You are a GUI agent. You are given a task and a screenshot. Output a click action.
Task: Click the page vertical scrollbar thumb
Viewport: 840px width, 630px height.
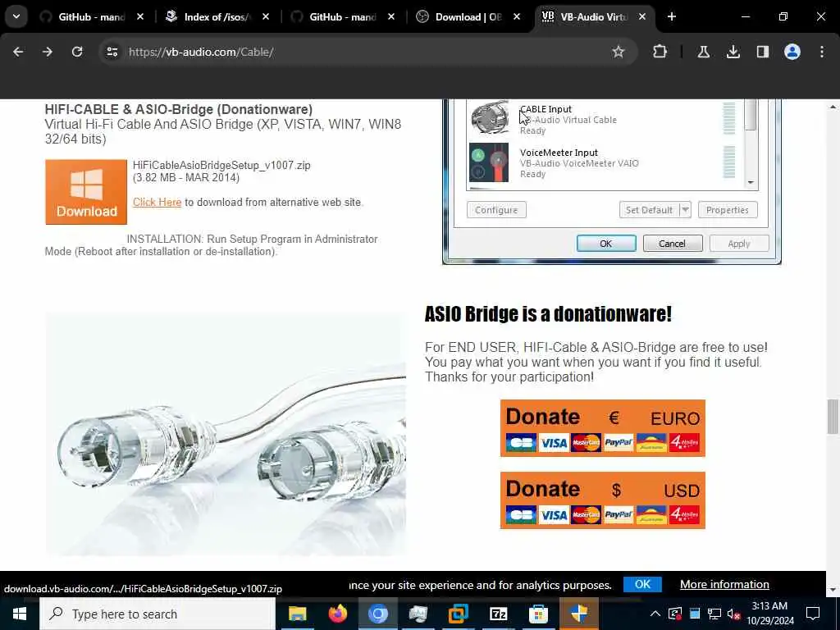(833, 417)
